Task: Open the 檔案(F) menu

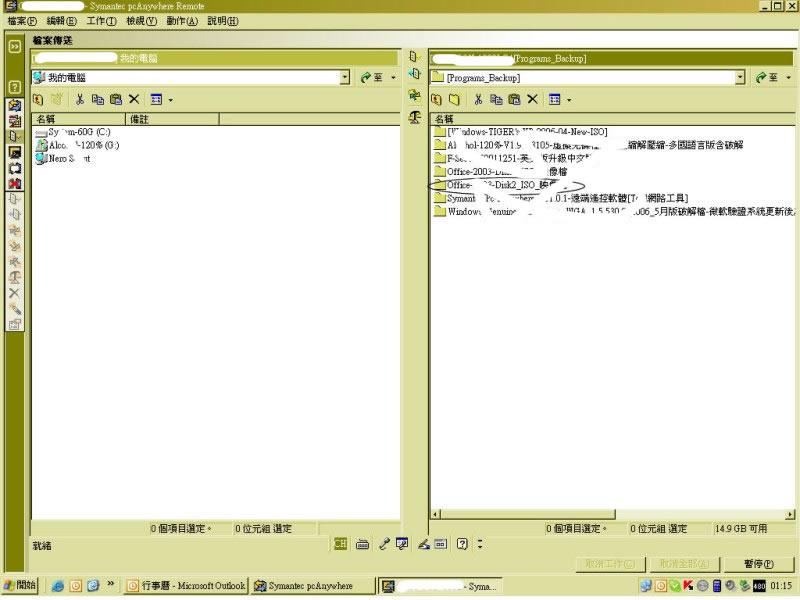Action: [x=22, y=21]
